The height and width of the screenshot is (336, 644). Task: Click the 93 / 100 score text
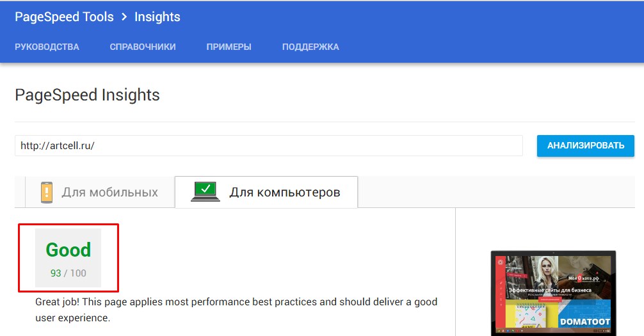(68, 273)
